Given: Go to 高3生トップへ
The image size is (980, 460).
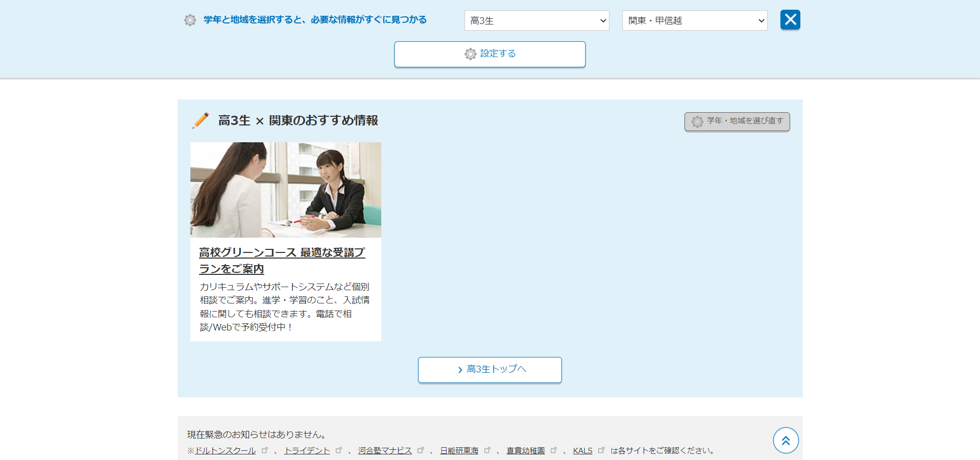Looking at the screenshot, I should (x=489, y=370).
